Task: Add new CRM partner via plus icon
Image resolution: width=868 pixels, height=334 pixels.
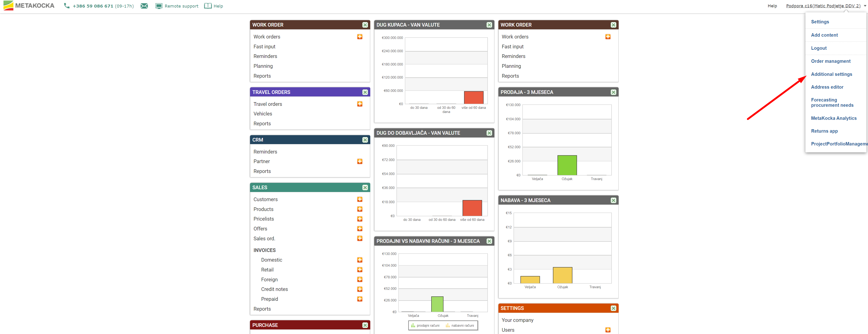Action: pos(360,162)
